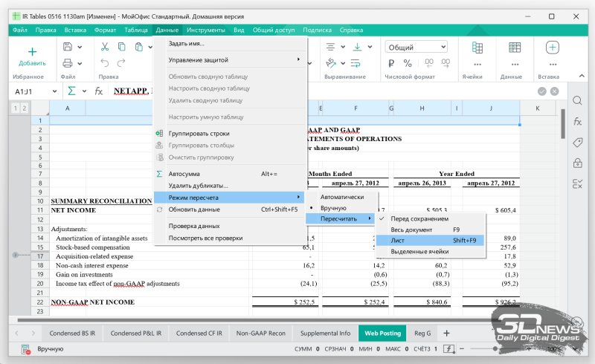This screenshot has height=364, width=595.
Task: Undo last action with the undo arrow
Action: tap(105, 63)
